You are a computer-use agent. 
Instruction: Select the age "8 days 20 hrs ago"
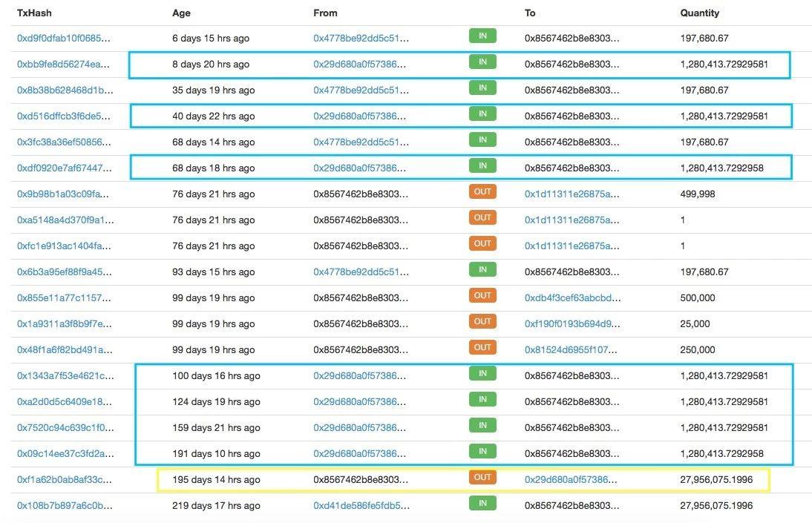pos(211,65)
